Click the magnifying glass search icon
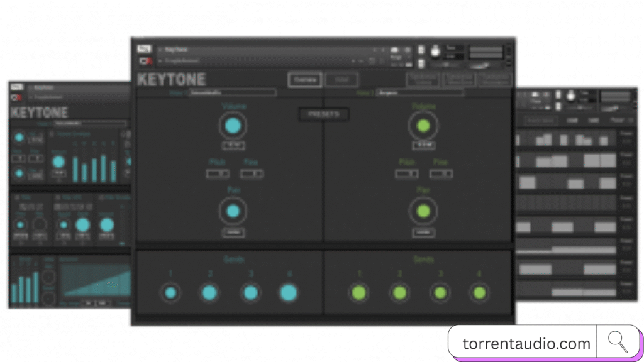 (618, 342)
